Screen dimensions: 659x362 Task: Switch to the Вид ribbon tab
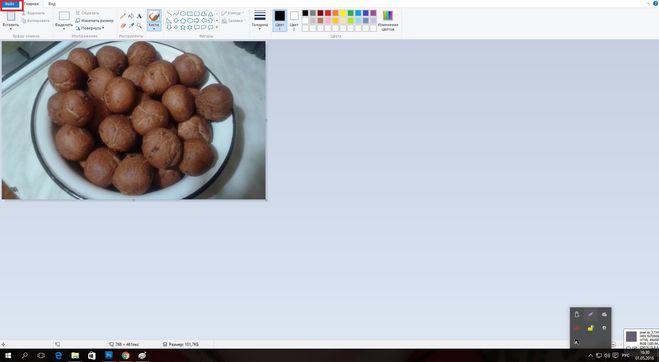tap(52, 4)
